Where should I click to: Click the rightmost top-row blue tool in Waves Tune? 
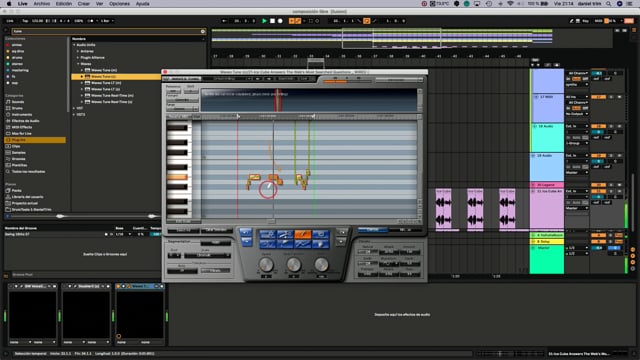point(320,234)
